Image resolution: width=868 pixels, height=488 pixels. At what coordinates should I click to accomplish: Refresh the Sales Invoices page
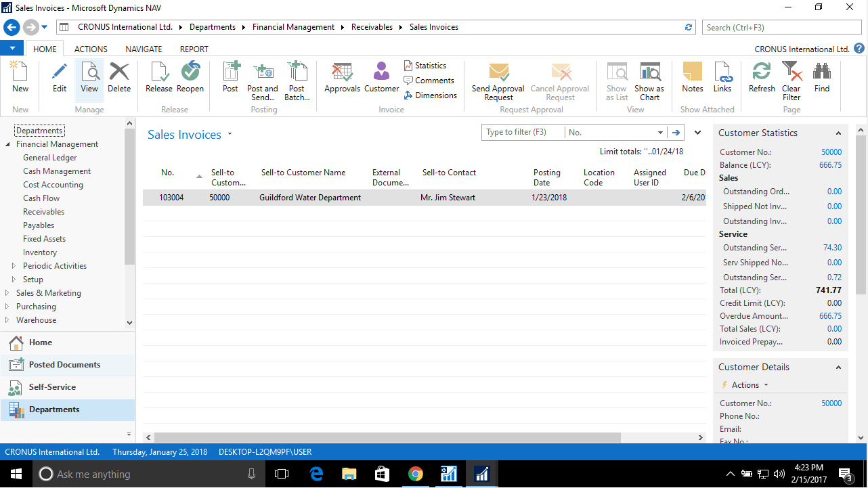coord(761,80)
